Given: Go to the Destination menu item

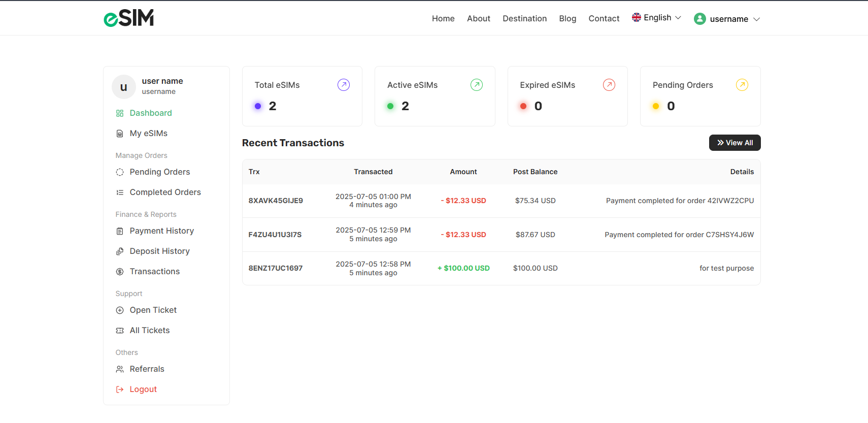Looking at the screenshot, I should [524, 18].
